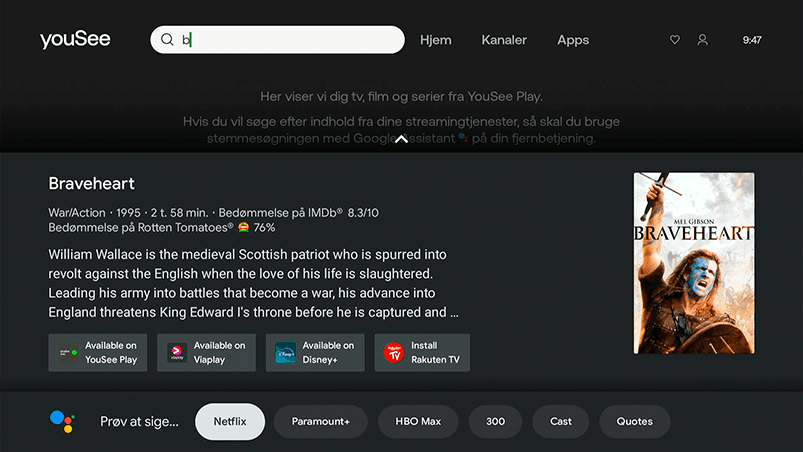
Task: Select the Braveheart title
Action: click(x=92, y=183)
